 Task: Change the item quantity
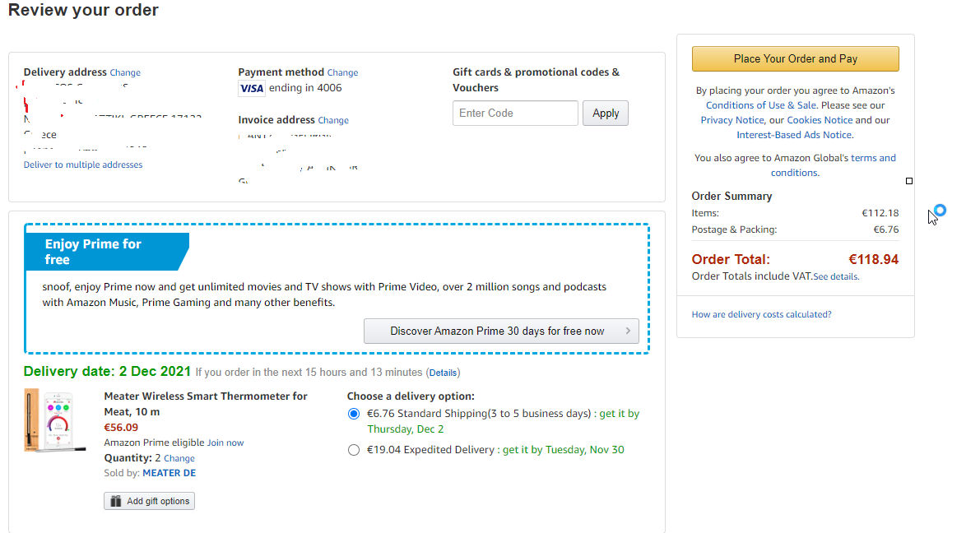[179, 458]
